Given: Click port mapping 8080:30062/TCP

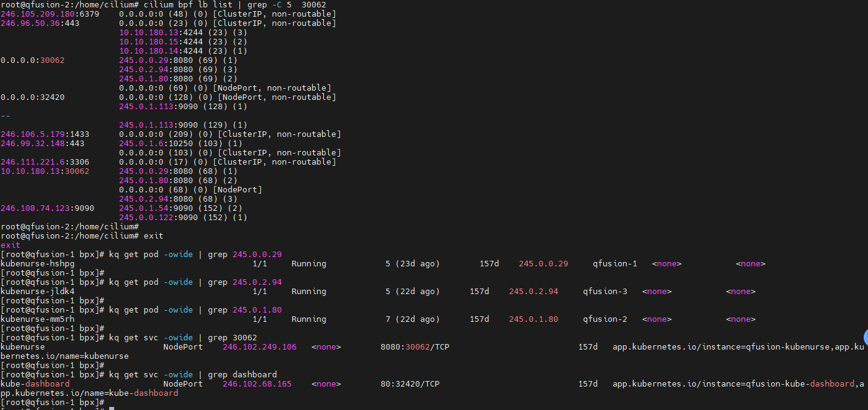Looking at the screenshot, I should (415, 346).
